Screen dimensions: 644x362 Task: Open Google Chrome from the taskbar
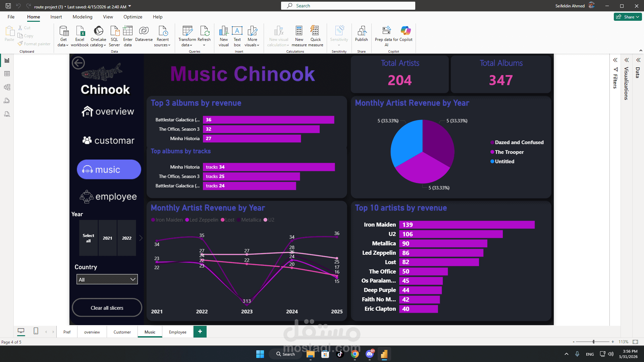coord(355,354)
